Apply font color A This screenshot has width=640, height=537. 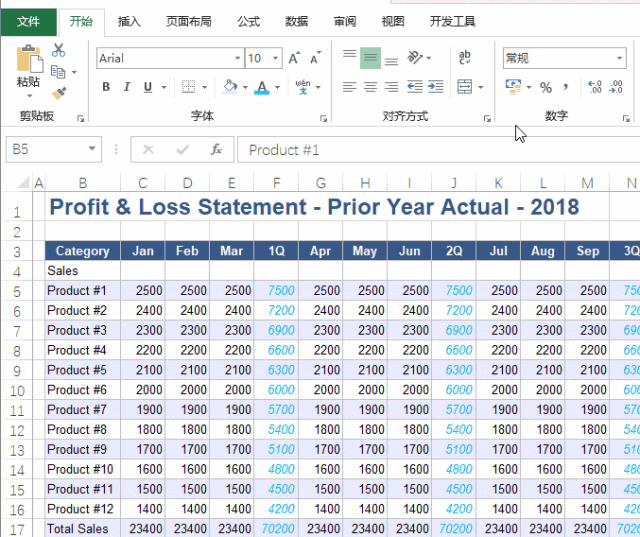(x=262, y=87)
